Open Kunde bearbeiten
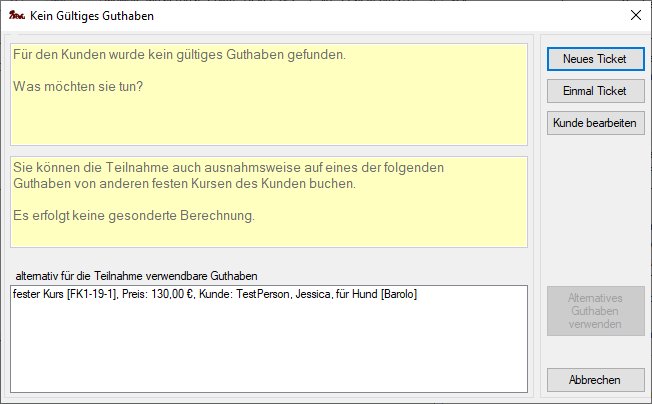Image resolution: width=652 pixels, height=404 pixels. click(x=595, y=123)
